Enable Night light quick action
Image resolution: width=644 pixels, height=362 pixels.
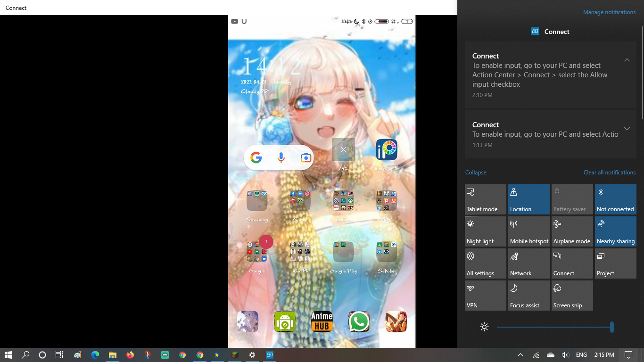pyautogui.click(x=486, y=231)
